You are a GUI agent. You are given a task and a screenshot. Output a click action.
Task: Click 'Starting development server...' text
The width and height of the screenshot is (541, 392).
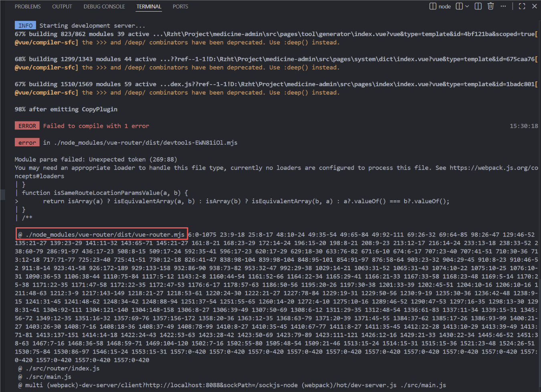[x=92, y=26]
